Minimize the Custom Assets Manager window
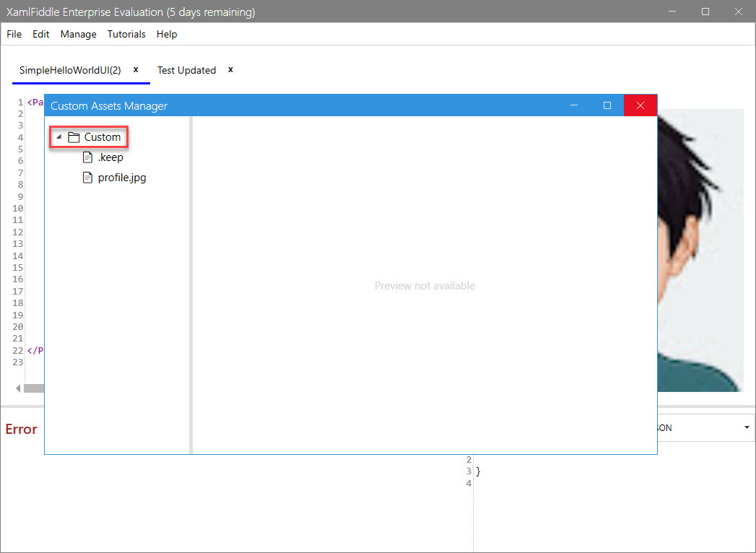Screen dimensions: 756x553 (574, 105)
